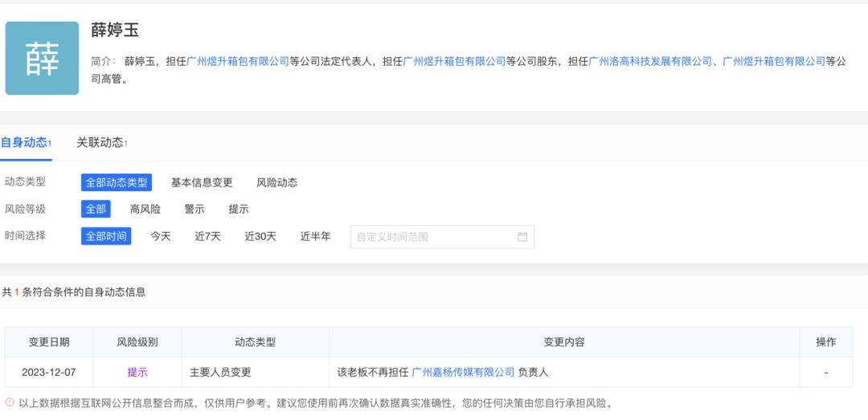Click the purple 提示 risk cell in table
868x420 pixels.
[137, 373]
